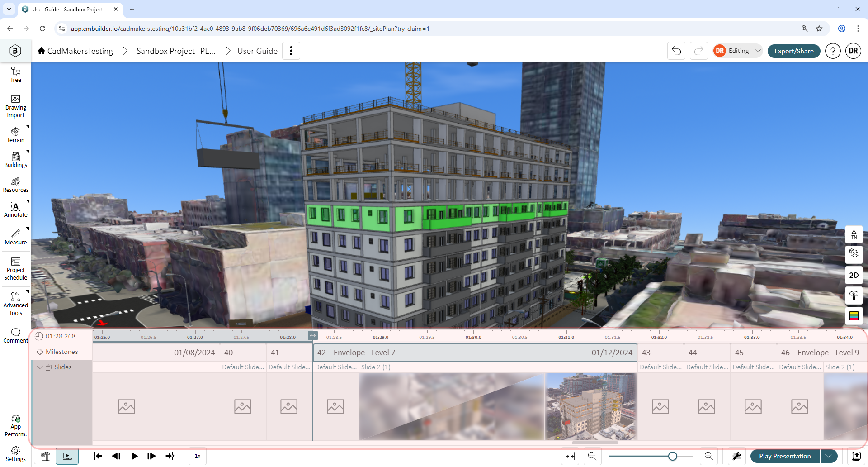This screenshot has width=868, height=467.
Task: Select milestone 40 in timeline
Action: (243, 353)
